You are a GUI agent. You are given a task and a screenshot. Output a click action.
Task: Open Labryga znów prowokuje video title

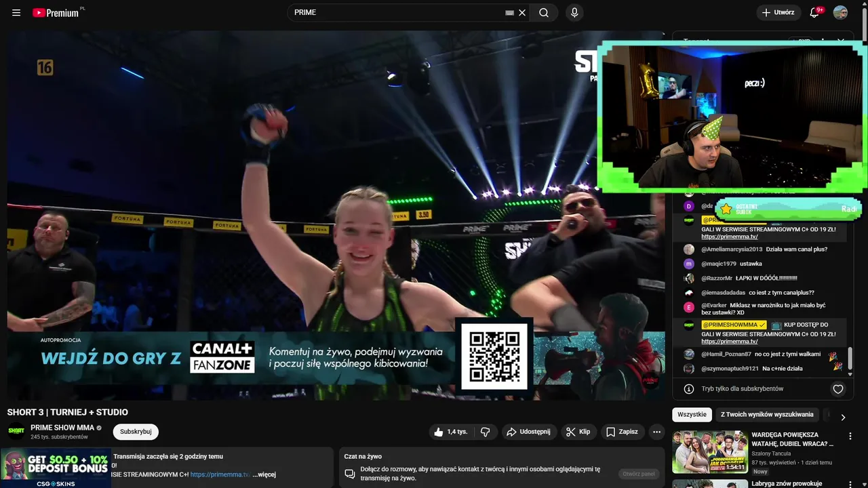pos(787,483)
